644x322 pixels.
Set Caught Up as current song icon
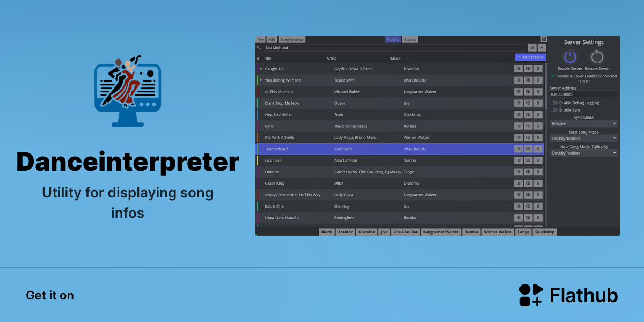518,69
